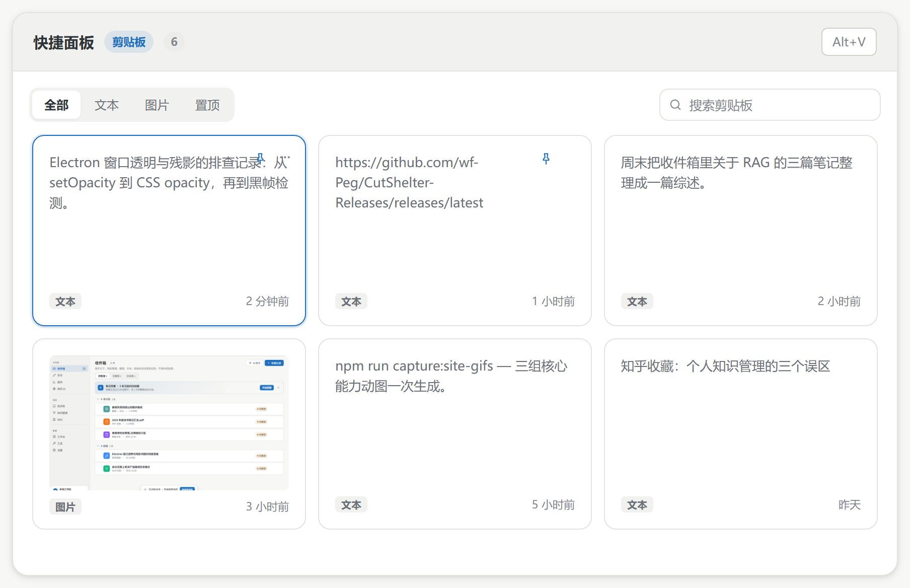910x588 pixels.
Task: Click the 昨天 timestamp
Action: tap(850, 504)
